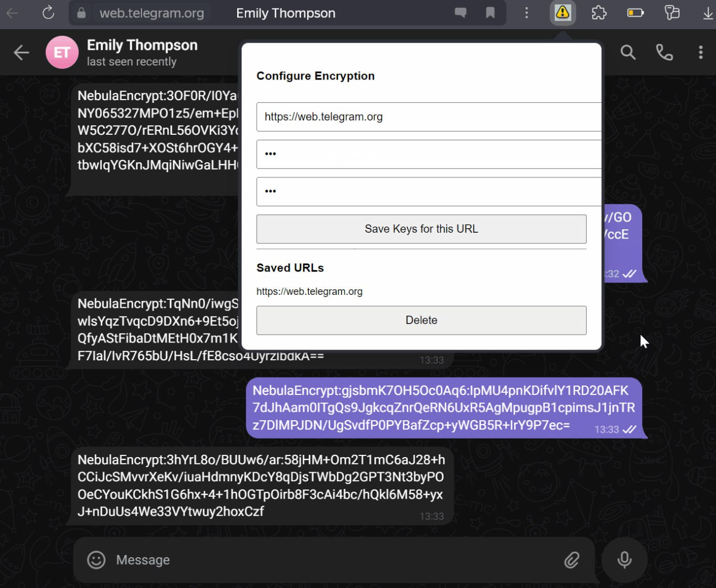This screenshot has height=588, width=716.
Task: Click the web.telegram.org address text
Action: (x=152, y=13)
